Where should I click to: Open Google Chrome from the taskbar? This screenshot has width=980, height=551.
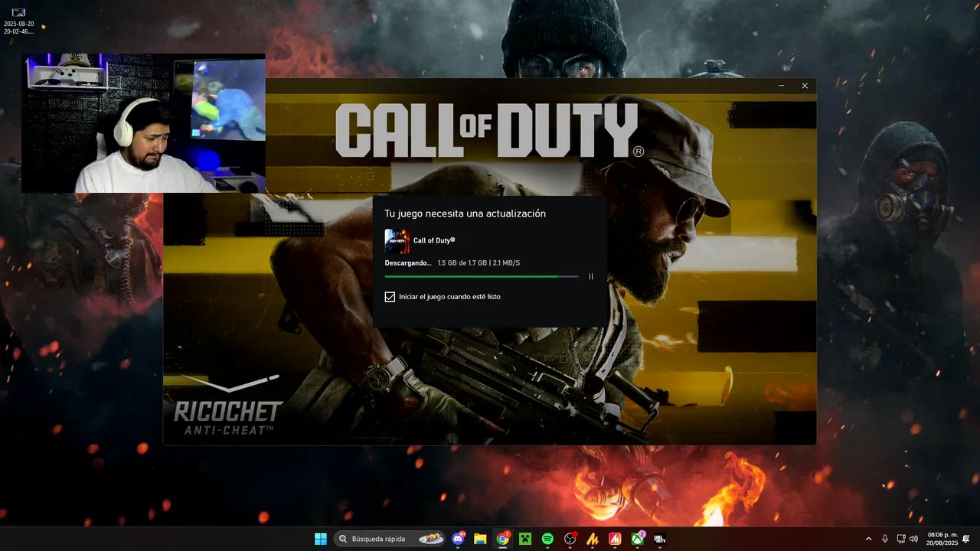502,539
